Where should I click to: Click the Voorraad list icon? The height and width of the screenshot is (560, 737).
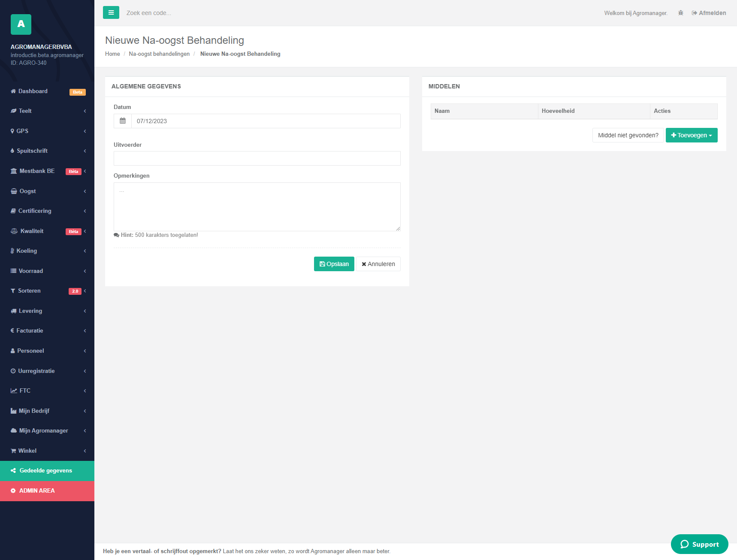coord(13,271)
